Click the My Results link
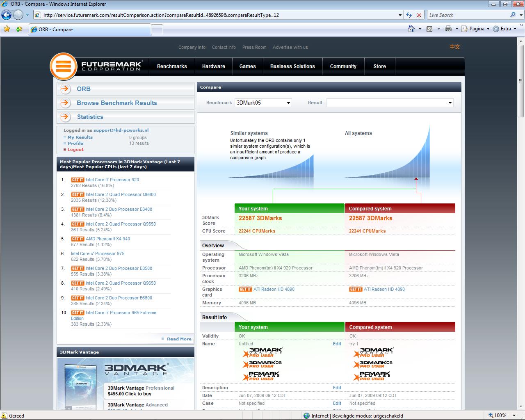The width and height of the screenshot is (525, 420). point(80,137)
